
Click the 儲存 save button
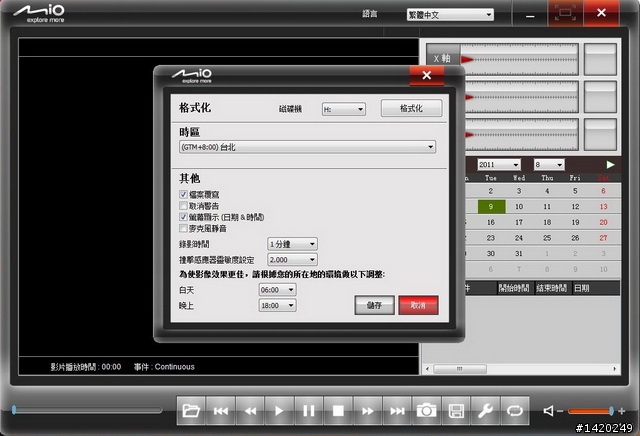(x=374, y=305)
